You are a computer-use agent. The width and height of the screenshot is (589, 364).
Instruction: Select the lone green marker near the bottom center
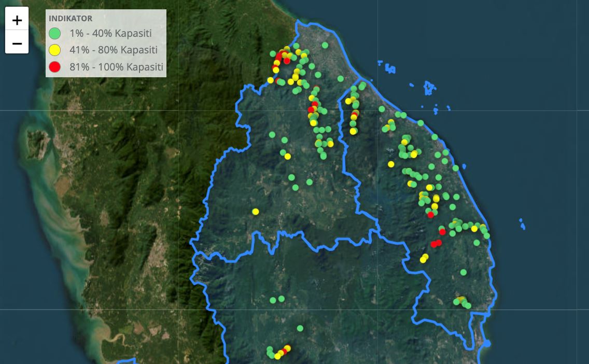(300, 328)
